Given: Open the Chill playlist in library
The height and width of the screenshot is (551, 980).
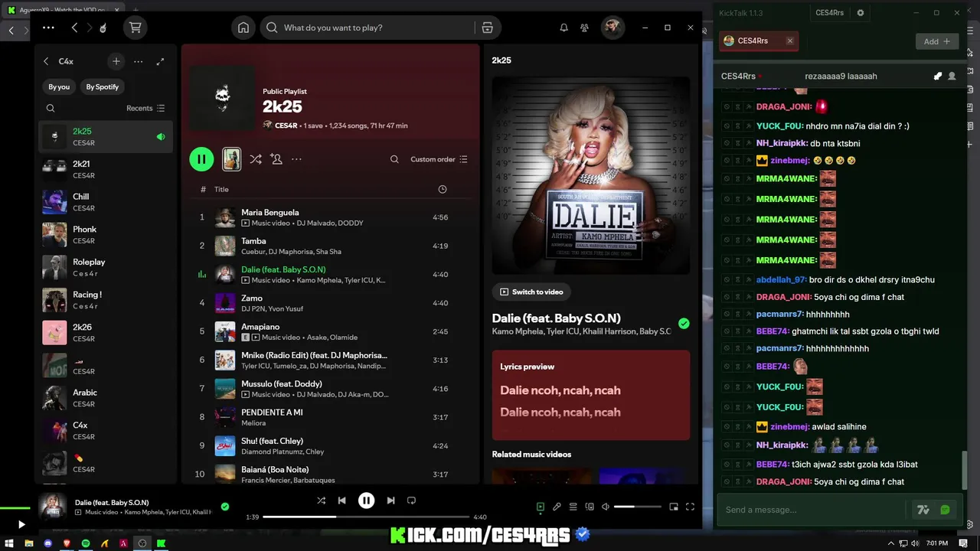Looking at the screenshot, I should point(106,202).
